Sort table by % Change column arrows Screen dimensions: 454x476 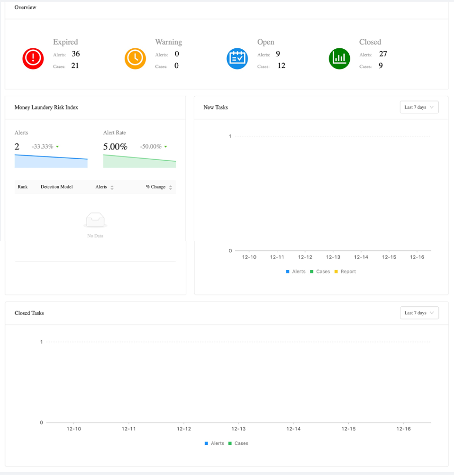point(171,188)
